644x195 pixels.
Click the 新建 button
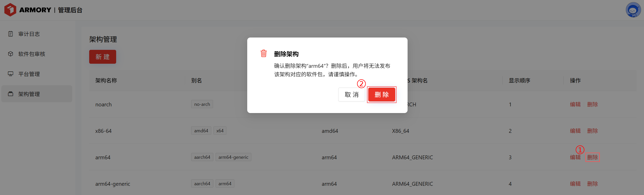coord(103,57)
